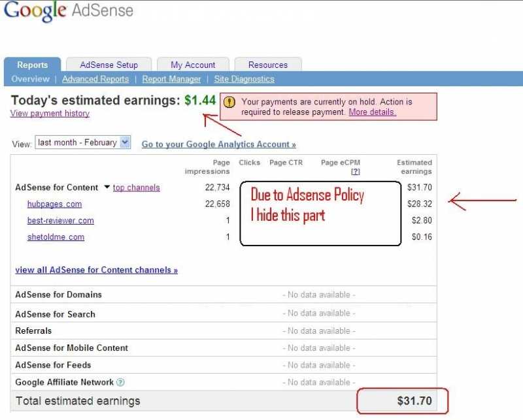Switch to the My Account tab
Image resolution: width=523 pixels, height=420 pixels.
193,65
